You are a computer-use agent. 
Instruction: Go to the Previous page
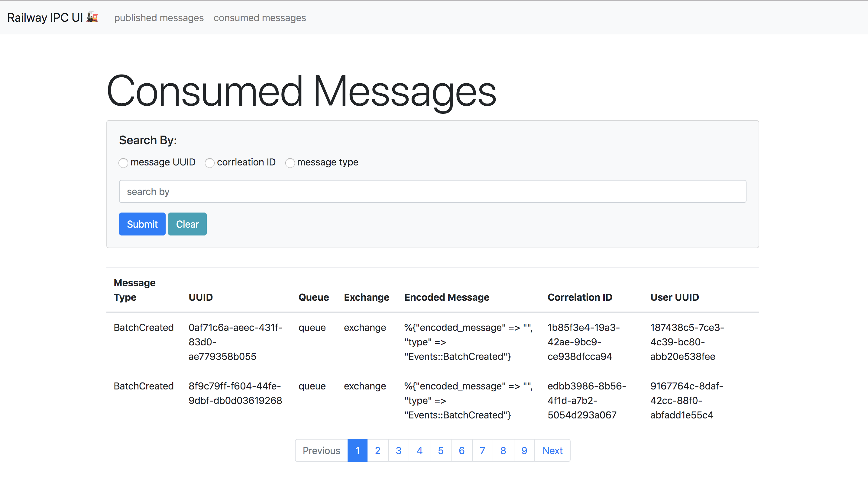(x=321, y=450)
